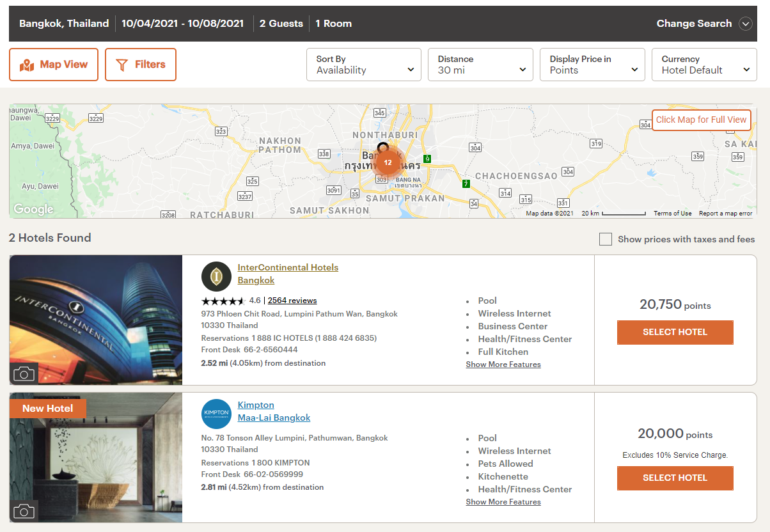The height and width of the screenshot is (532, 770).
Task: Click 2.52 mi from destination text
Action: click(263, 363)
